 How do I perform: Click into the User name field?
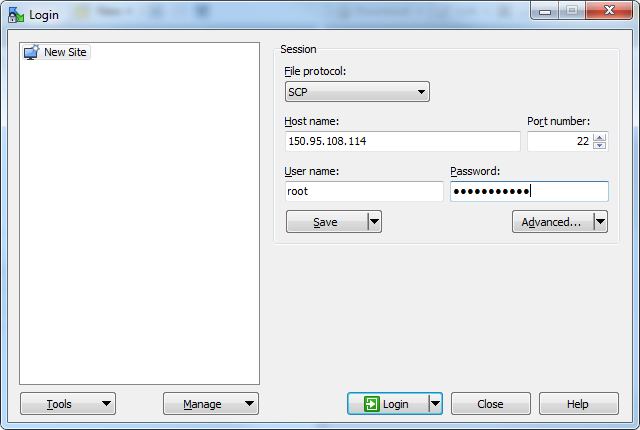tap(364, 191)
